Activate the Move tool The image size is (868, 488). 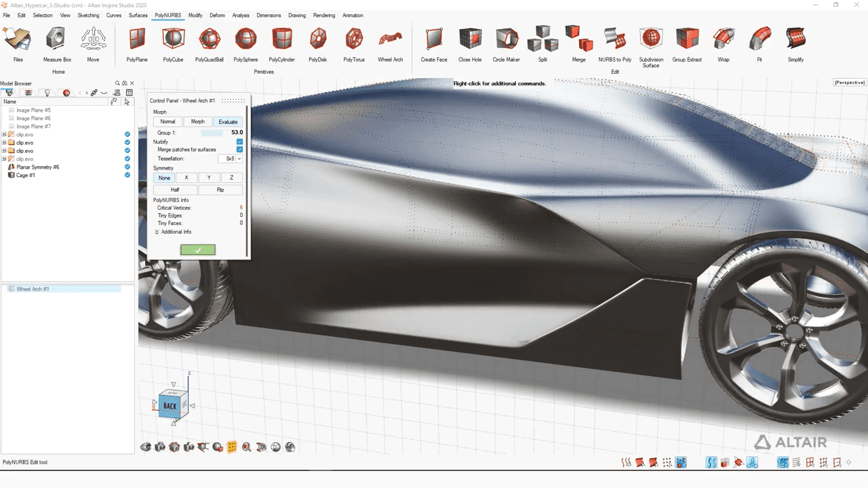pyautogui.click(x=93, y=45)
